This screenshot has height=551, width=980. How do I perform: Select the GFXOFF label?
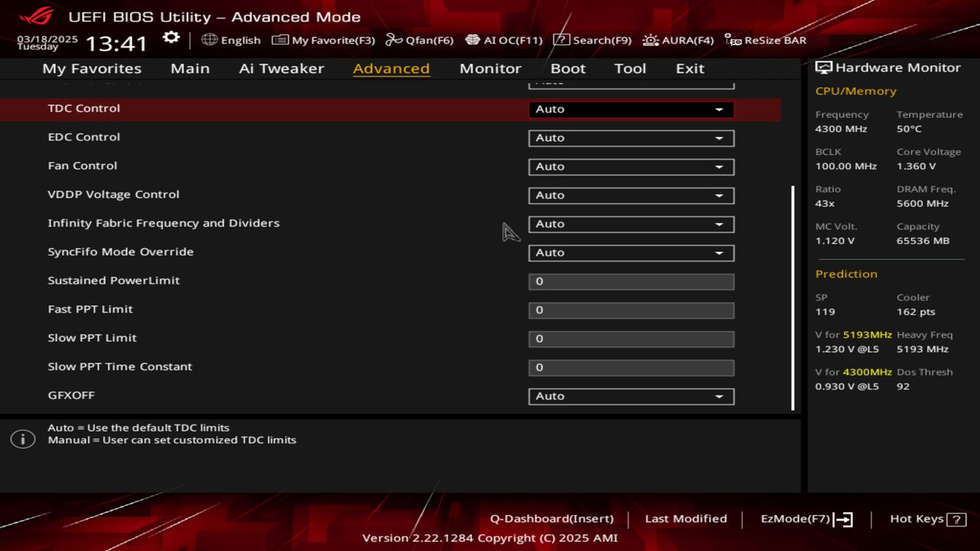pyautogui.click(x=71, y=395)
